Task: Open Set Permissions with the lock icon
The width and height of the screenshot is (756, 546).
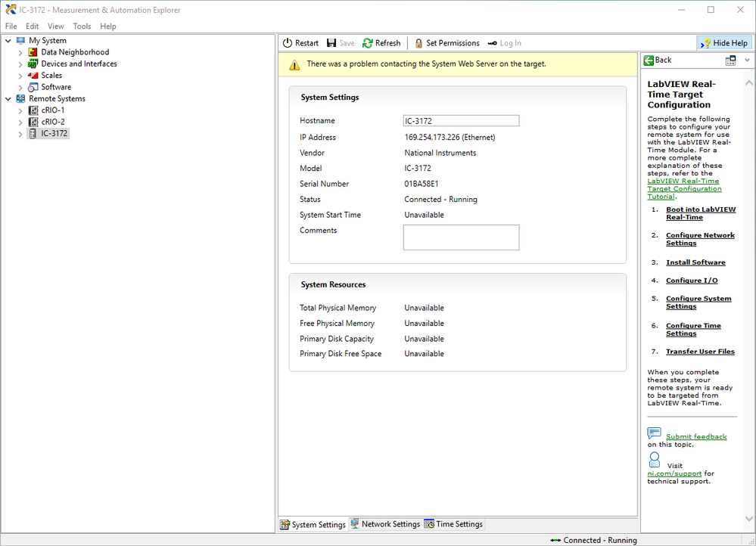Action: (418, 43)
